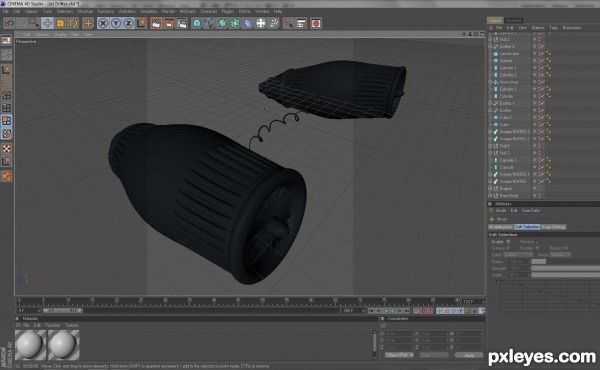Click the orange bottom icon in the left sidebar
This screenshot has height=370, width=600.
click(x=7, y=176)
